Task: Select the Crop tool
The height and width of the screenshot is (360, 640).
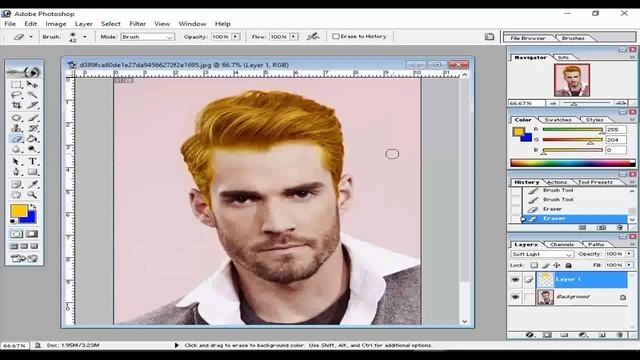Action: (16, 105)
